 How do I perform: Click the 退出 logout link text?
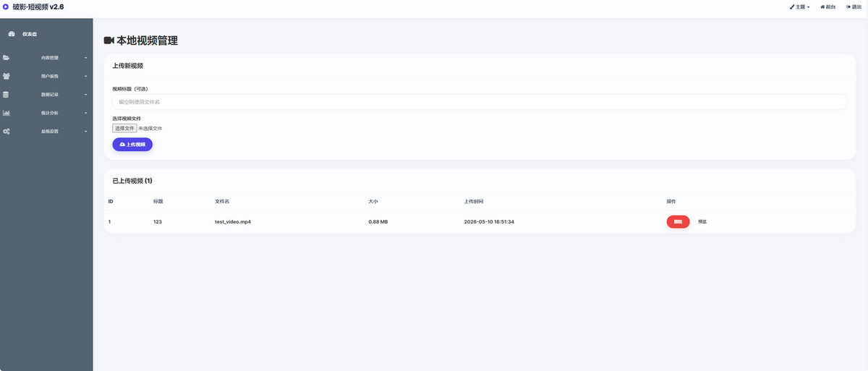(x=856, y=7)
